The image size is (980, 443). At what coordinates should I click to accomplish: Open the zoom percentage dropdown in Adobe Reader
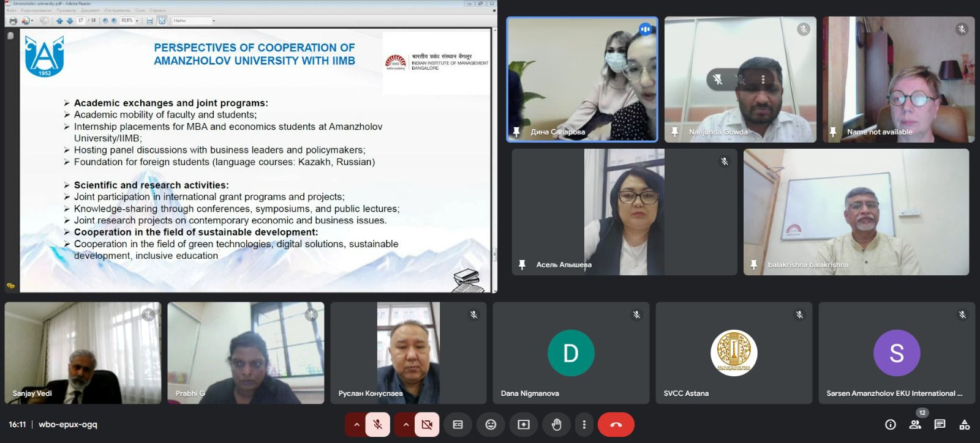137,21
